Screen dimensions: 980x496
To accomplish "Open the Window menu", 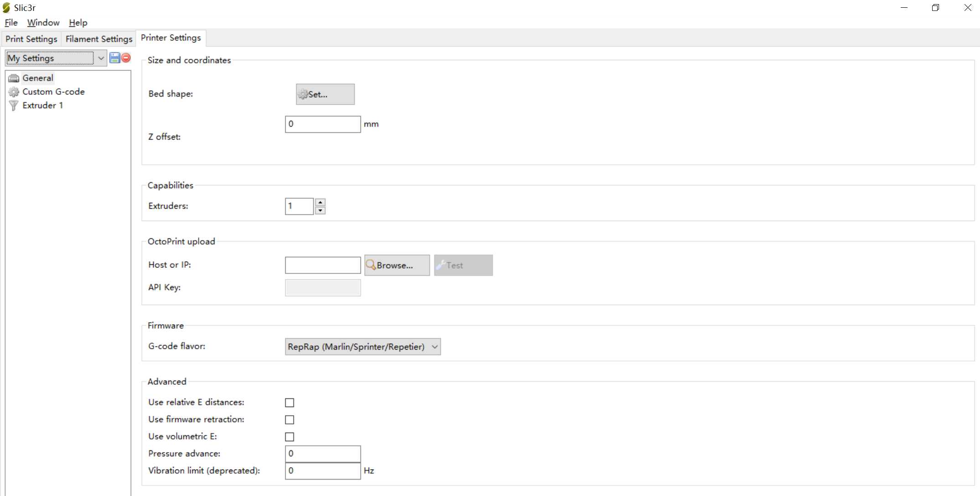I will point(43,22).
